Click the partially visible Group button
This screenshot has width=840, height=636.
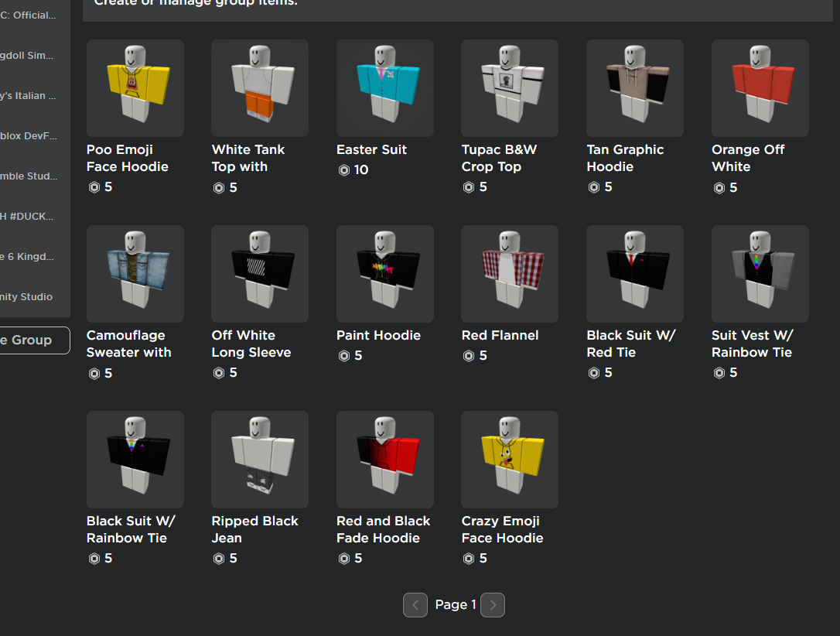point(35,340)
